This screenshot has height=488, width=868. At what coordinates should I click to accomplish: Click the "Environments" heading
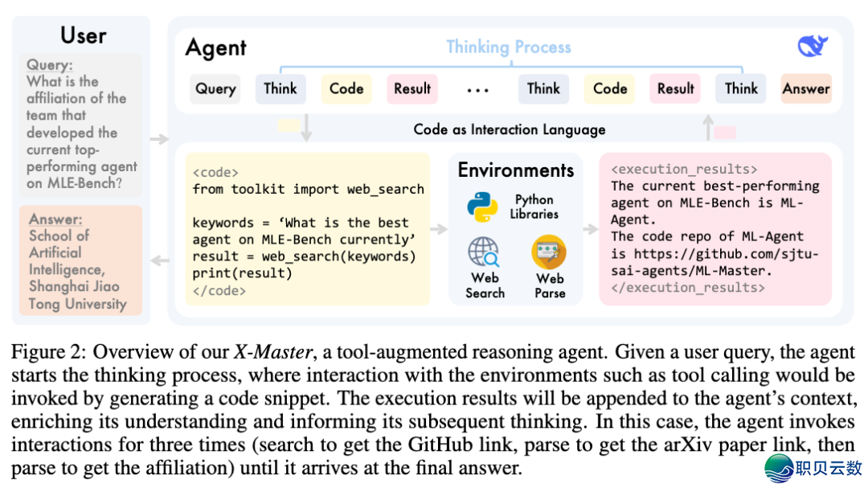(x=516, y=170)
